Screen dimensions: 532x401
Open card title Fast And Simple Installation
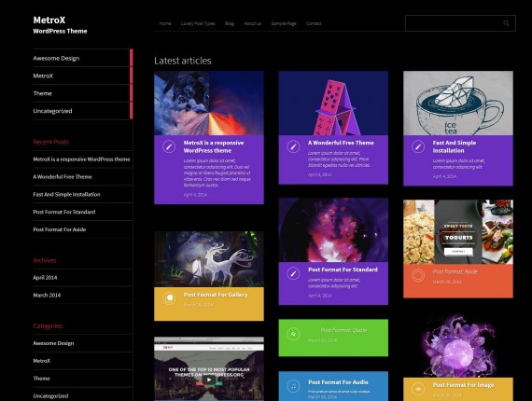tap(455, 146)
